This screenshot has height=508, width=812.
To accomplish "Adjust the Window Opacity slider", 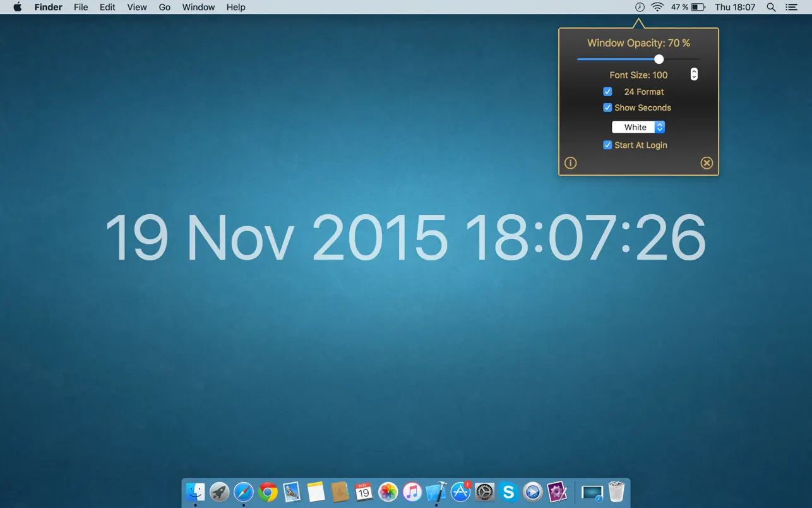I will 659,59.
